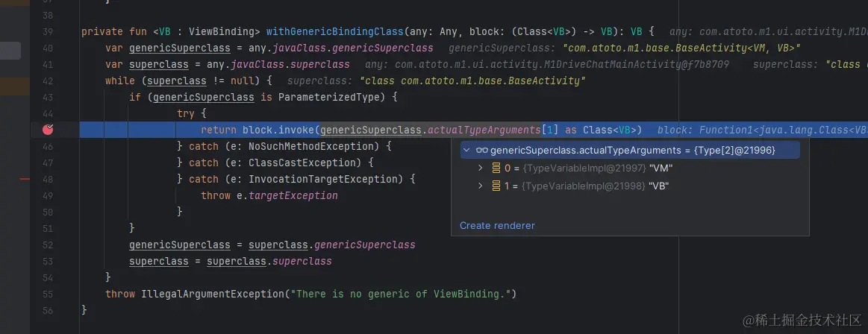868x334 pixels.
Task: Select the glasses watch icon in the popup
Action: tap(481, 150)
